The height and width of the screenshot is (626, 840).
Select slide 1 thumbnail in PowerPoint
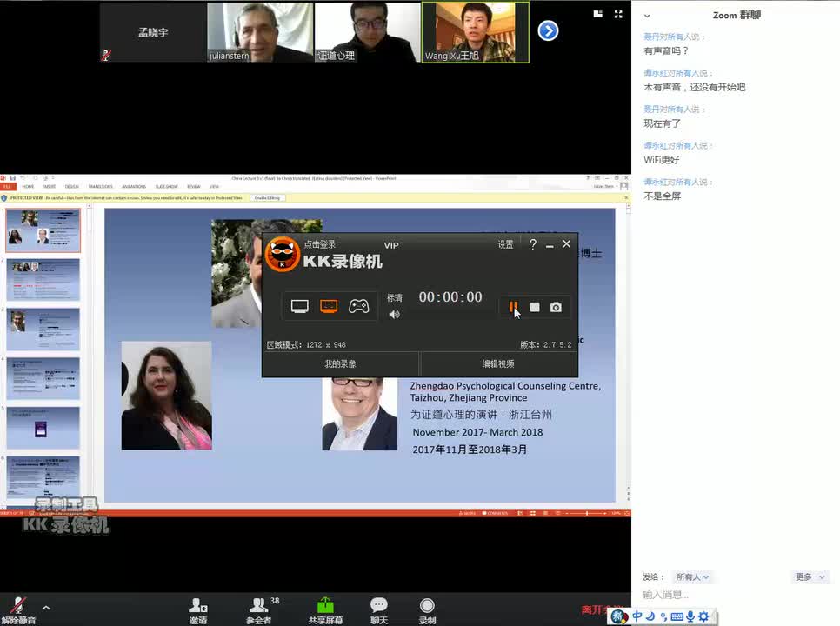tap(43, 230)
